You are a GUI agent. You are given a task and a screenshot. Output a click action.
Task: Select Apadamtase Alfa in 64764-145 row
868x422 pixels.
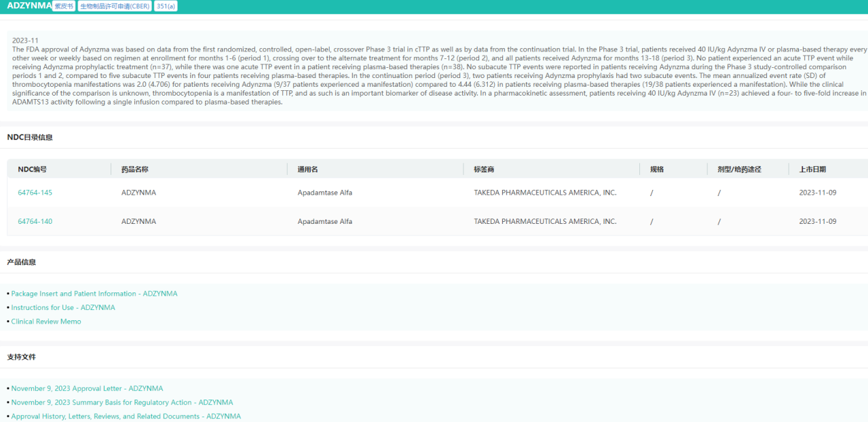click(x=324, y=193)
